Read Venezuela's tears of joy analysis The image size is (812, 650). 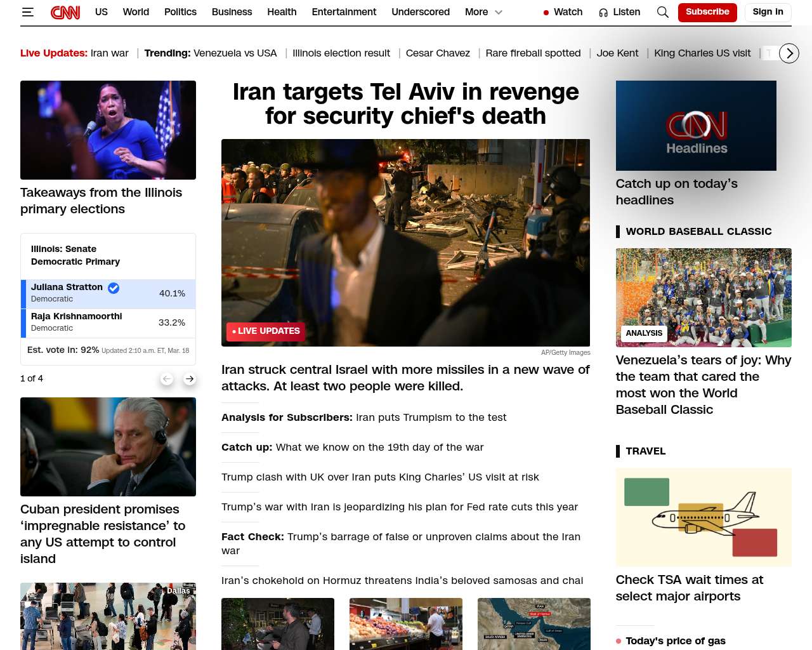[704, 385]
